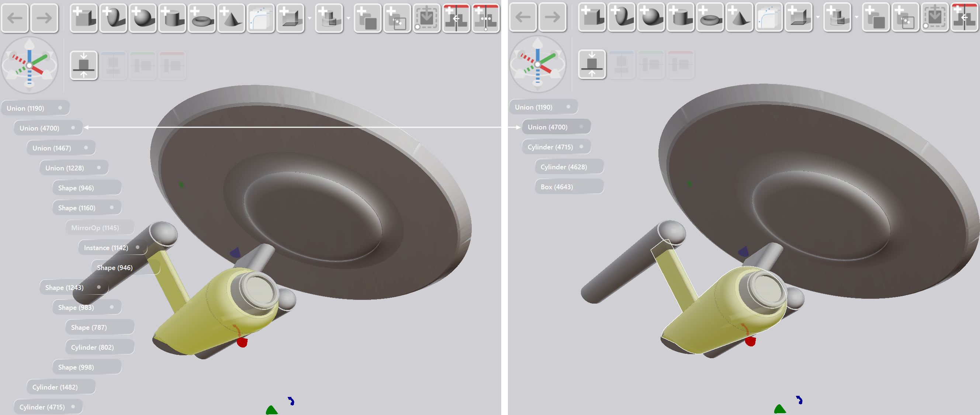Select the Shape (1160) tree node
980x415 pixels.
pos(87,208)
